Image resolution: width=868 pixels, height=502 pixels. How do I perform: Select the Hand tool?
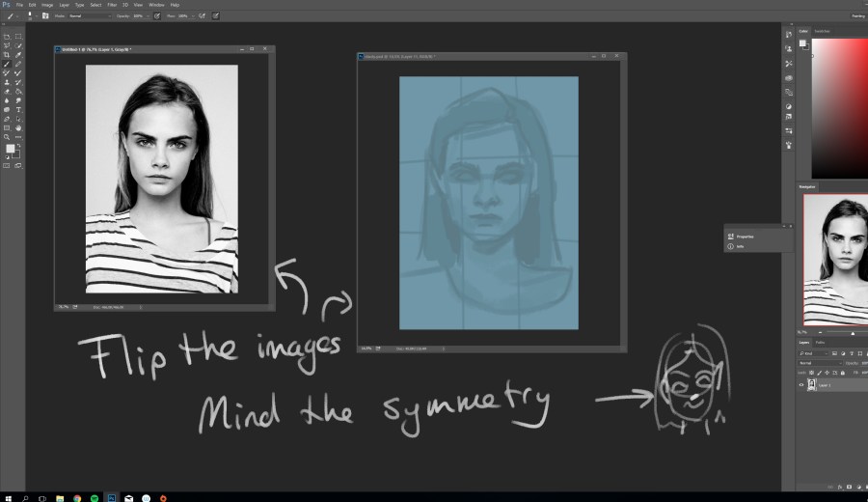coord(18,127)
